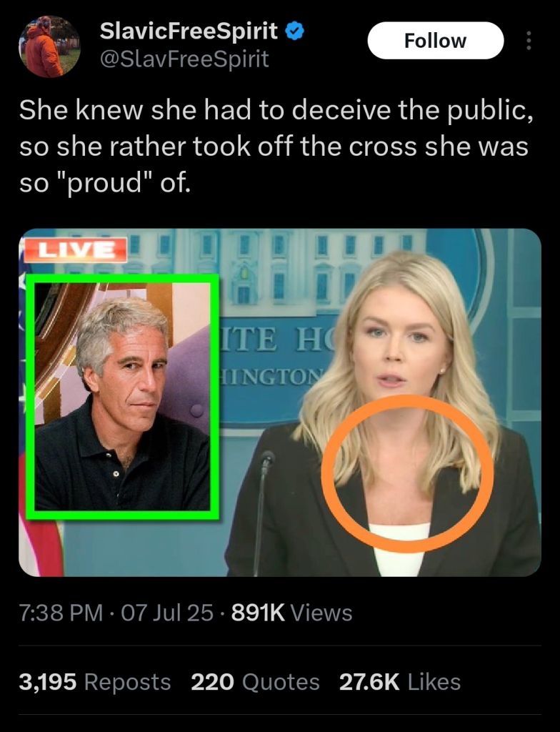Image resolution: width=560 pixels, height=732 pixels.
Task: Click the microphone in the embedded image
Action: pos(263,511)
